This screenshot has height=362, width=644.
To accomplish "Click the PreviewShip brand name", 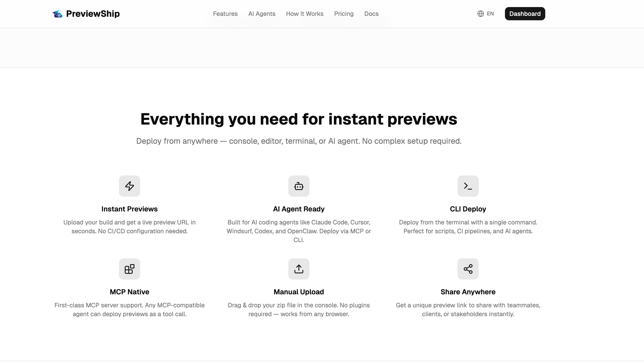I will [x=93, y=14].
